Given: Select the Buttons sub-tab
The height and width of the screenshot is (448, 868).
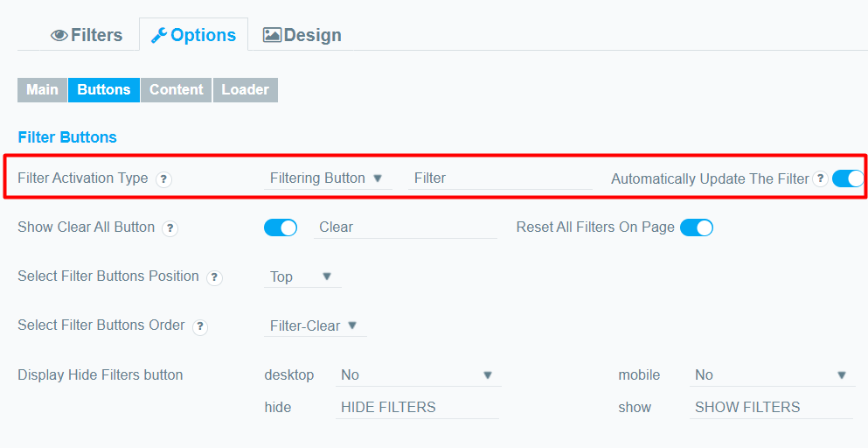Looking at the screenshot, I should click(104, 90).
